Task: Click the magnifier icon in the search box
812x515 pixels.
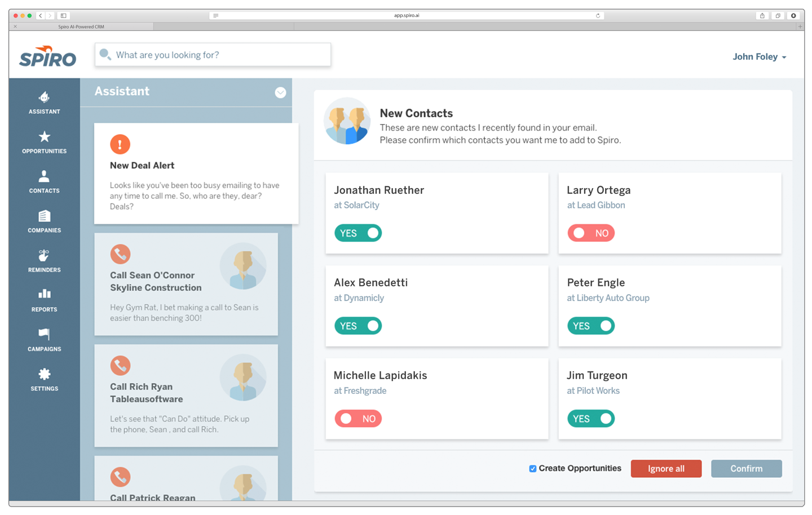Action: (x=105, y=55)
